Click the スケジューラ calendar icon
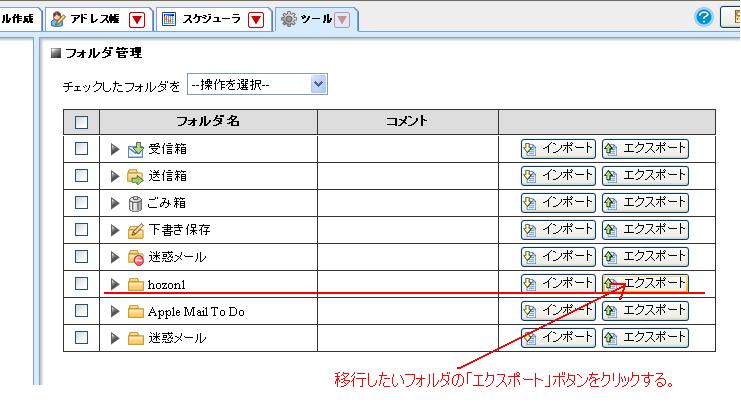This screenshot has height=412, width=741. [169, 19]
